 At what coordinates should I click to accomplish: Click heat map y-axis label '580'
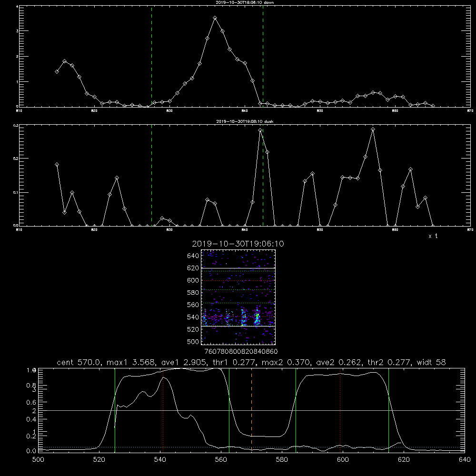(x=193, y=292)
